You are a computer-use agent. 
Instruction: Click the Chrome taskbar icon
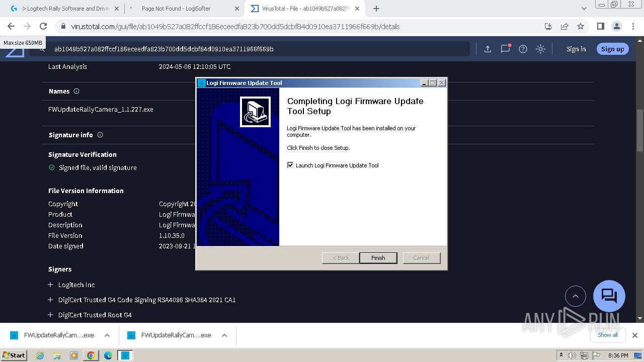(91, 355)
